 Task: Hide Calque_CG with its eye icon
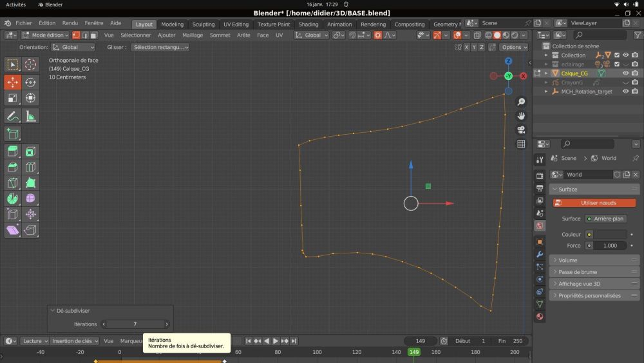(625, 73)
